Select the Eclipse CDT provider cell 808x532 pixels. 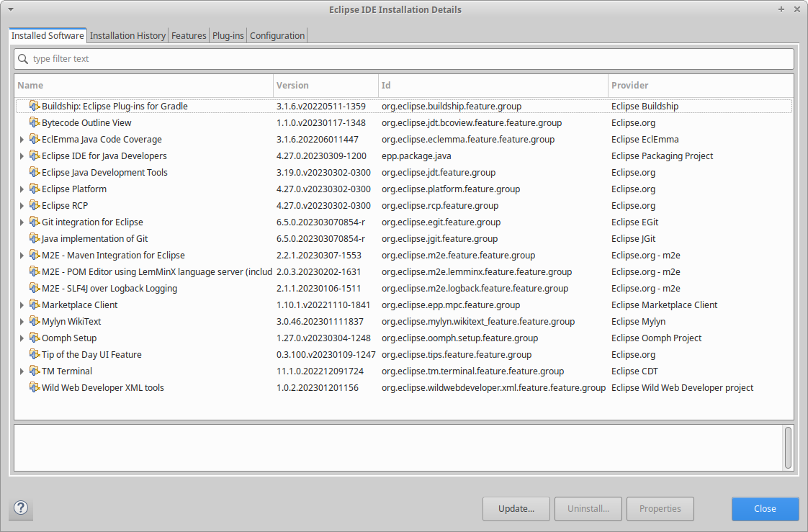(634, 371)
